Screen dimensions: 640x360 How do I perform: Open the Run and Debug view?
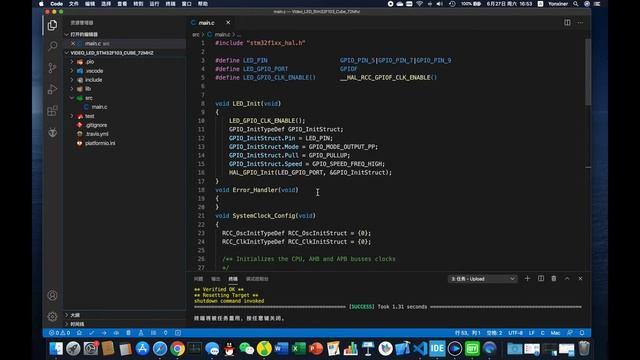coord(52,89)
